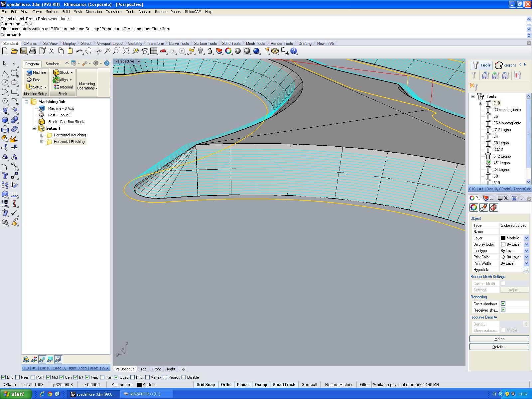
Task: Switch to the Top viewport tab
Action: [143, 369]
